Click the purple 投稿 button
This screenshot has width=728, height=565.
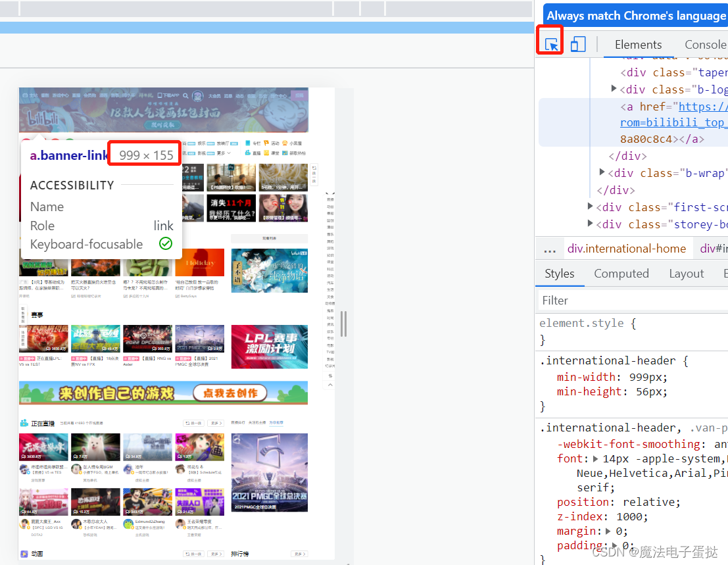click(x=299, y=95)
